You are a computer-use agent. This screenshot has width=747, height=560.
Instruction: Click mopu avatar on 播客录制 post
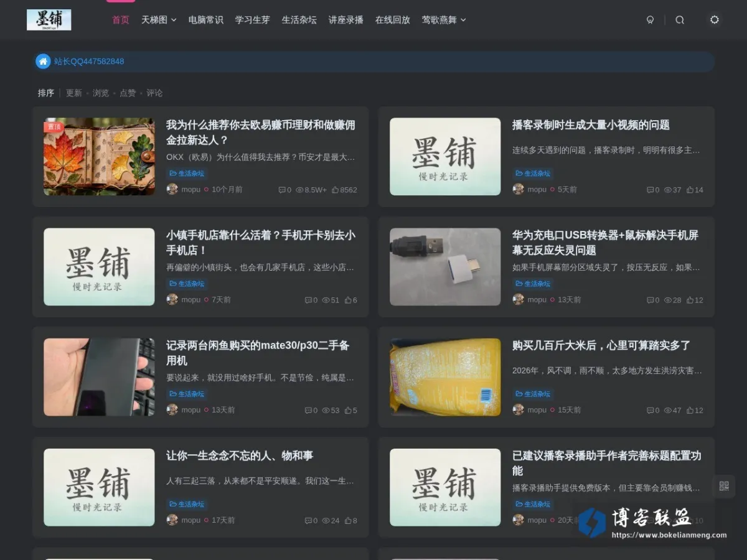coord(519,189)
